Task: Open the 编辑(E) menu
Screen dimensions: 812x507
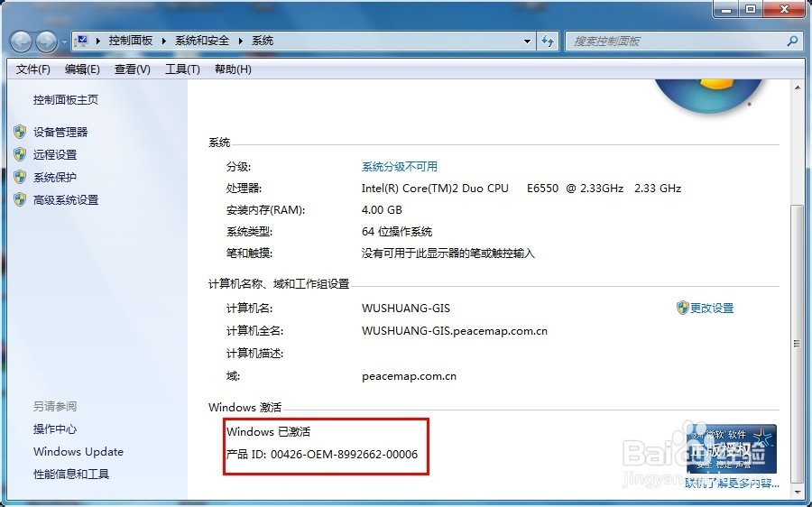Action: pyautogui.click(x=82, y=69)
